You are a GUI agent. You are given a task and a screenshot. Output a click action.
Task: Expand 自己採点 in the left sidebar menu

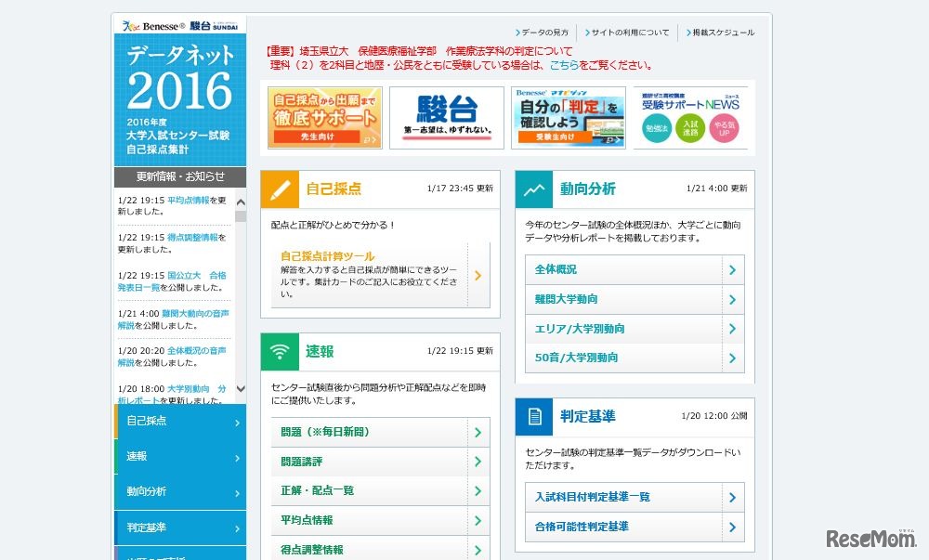tap(180, 422)
